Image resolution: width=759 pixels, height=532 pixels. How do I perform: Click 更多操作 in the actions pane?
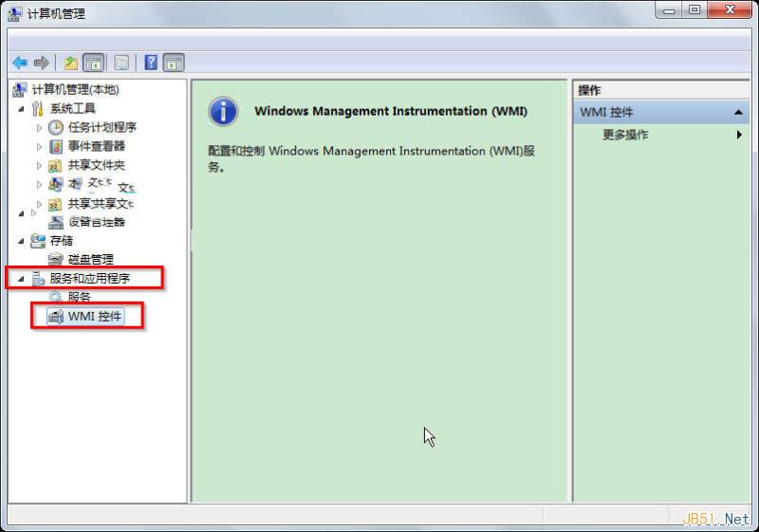625,135
